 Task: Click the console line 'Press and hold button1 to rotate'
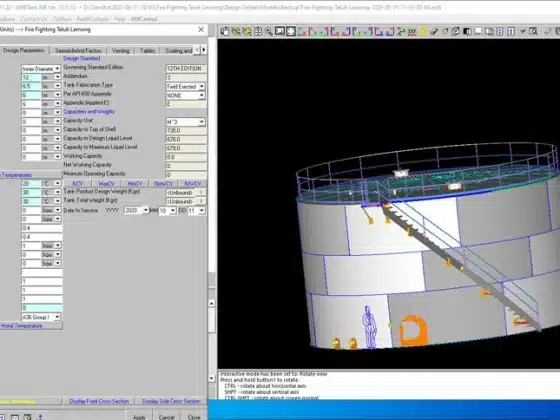point(259,380)
